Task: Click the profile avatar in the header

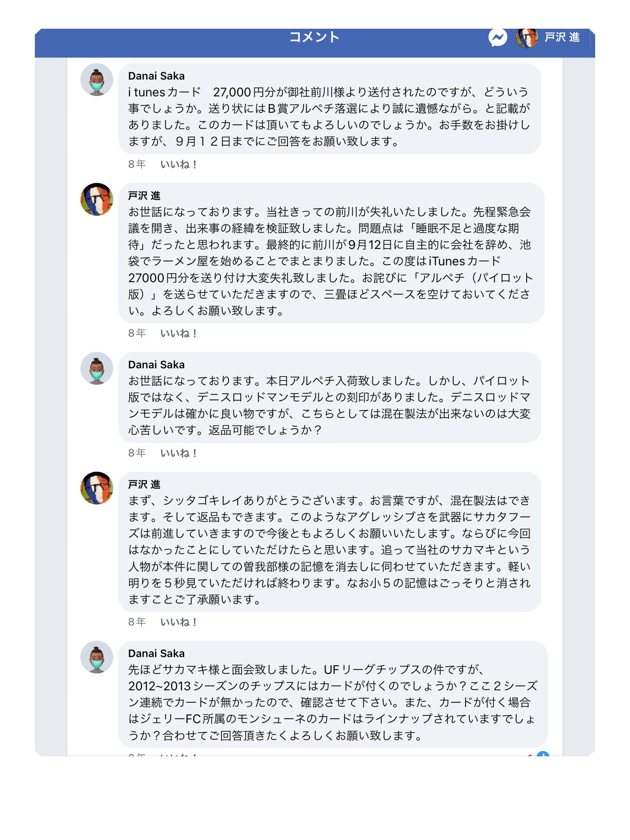Action: click(x=527, y=38)
